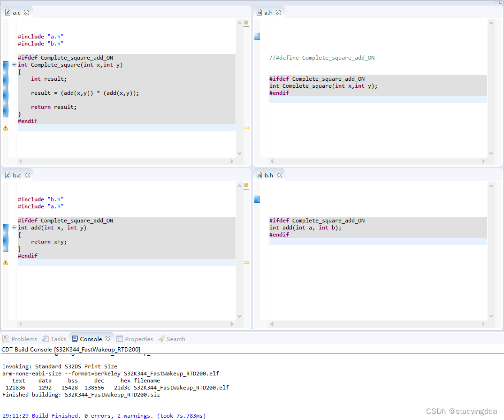Close the b.h editor tab

pyautogui.click(x=279, y=175)
